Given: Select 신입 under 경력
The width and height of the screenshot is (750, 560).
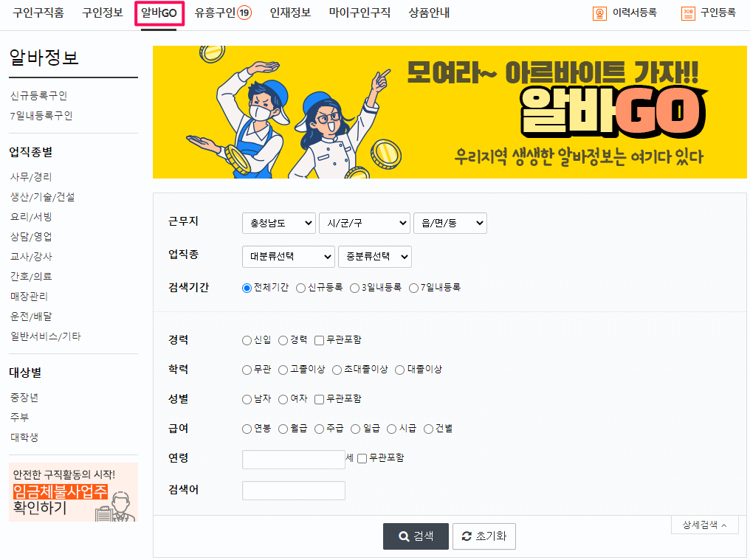Looking at the screenshot, I should (x=247, y=340).
